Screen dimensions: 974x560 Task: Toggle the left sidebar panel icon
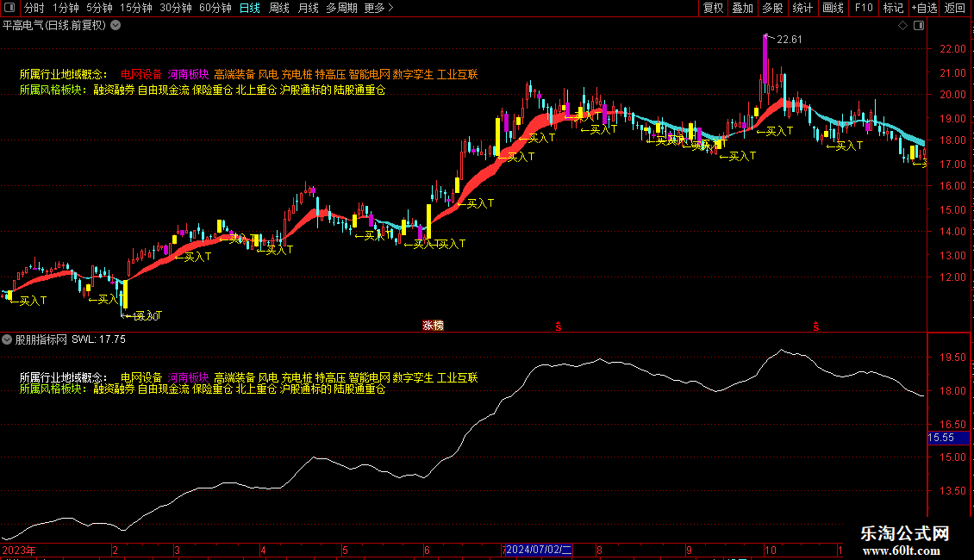coord(9,8)
